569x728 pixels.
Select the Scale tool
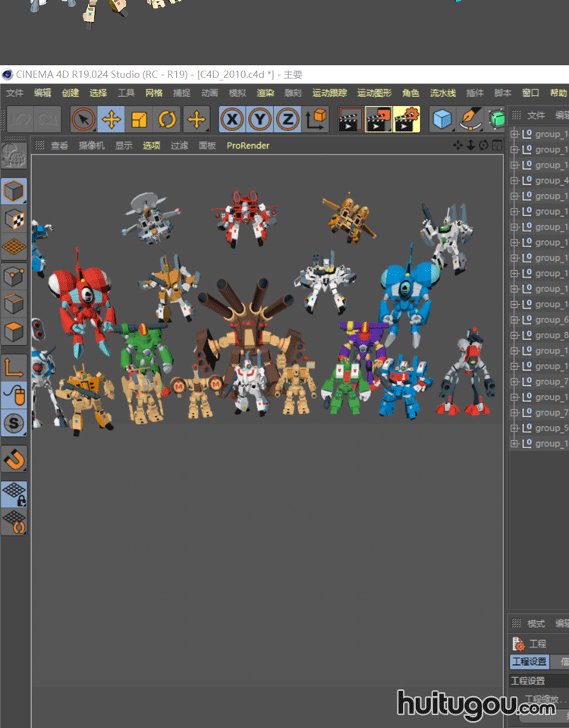click(x=139, y=119)
